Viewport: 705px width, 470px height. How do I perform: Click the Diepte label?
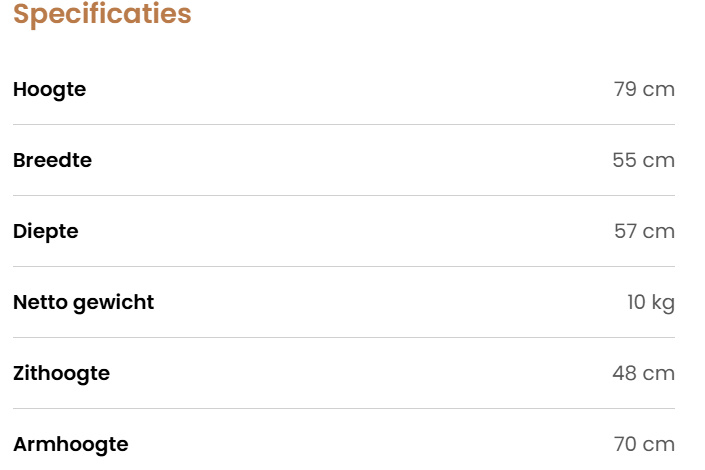45,231
